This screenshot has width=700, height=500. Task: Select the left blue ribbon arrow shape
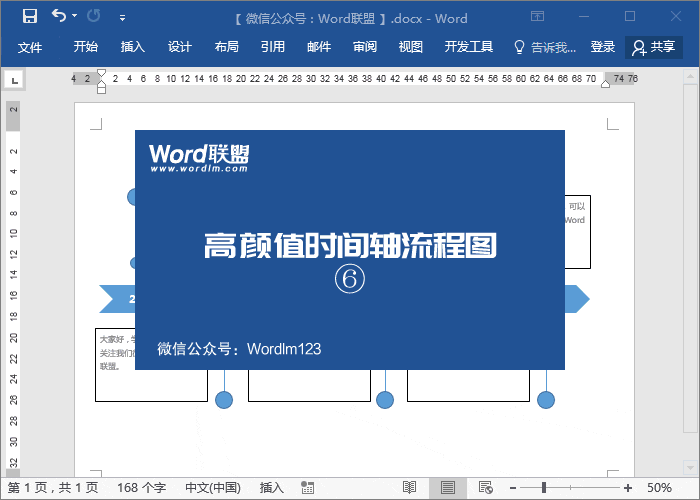(117, 299)
